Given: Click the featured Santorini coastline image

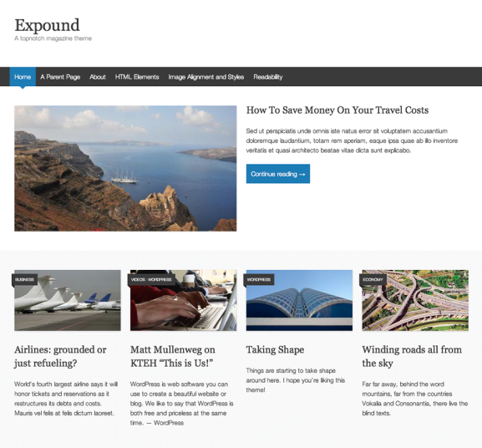Looking at the screenshot, I should point(125,169).
